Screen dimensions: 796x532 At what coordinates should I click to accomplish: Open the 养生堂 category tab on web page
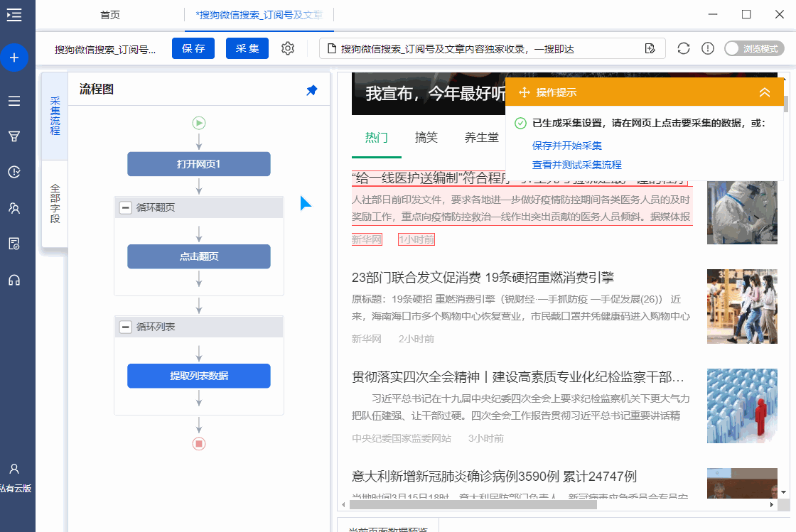(x=482, y=137)
